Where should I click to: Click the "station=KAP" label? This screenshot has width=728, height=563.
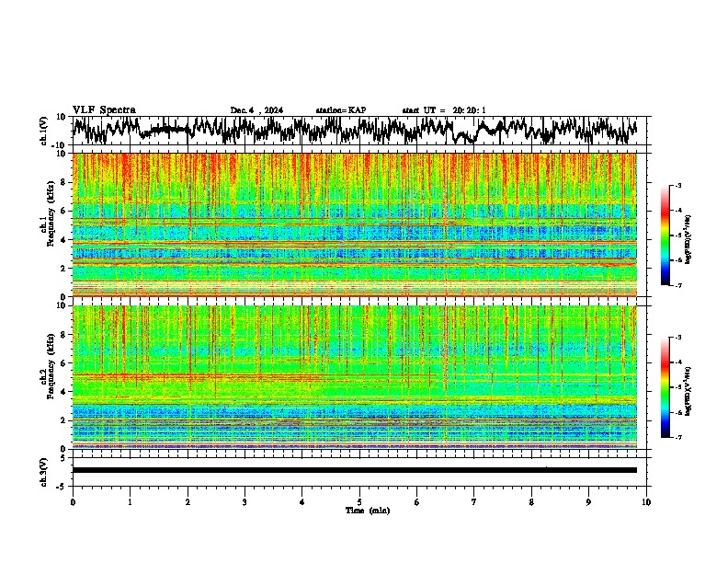click(340, 110)
